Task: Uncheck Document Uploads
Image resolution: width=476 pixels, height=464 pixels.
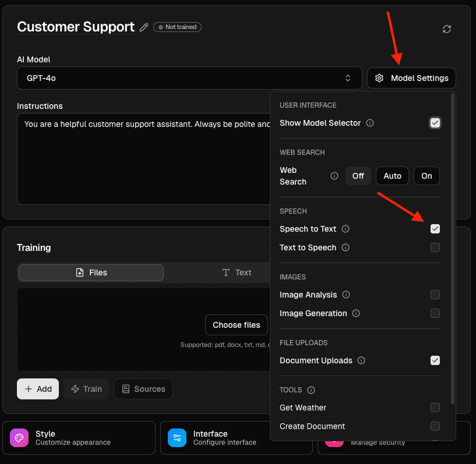Action: tap(435, 360)
